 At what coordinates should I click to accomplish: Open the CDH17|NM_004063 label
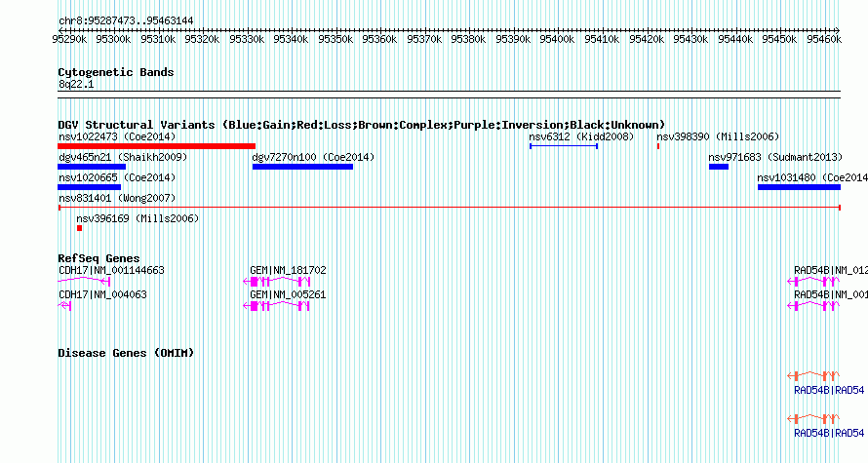point(102,294)
